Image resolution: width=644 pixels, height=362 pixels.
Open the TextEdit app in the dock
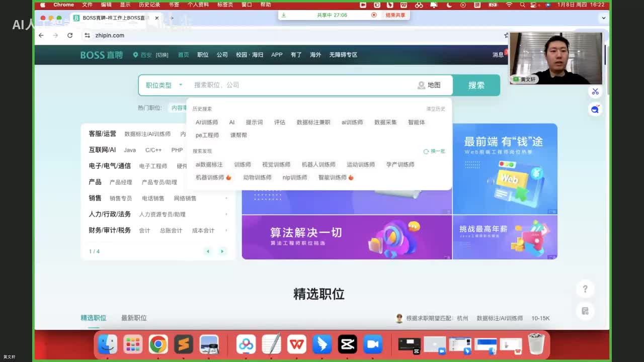[x=272, y=344]
